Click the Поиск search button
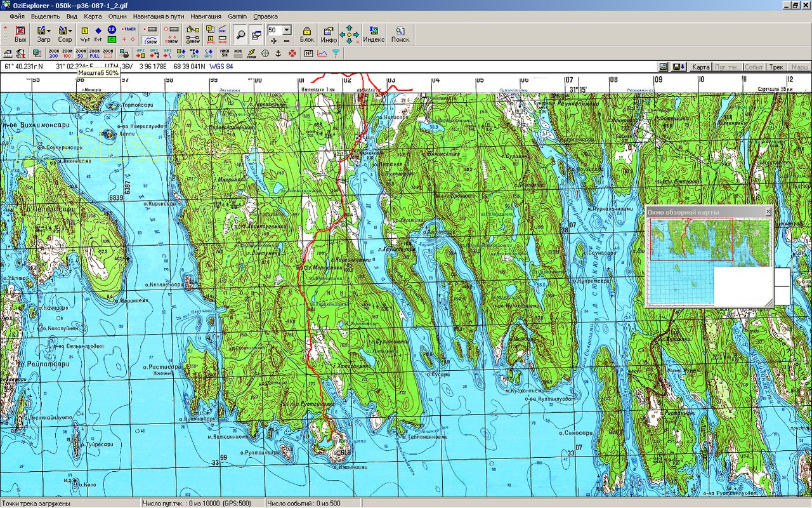The height and width of the screenshot is (508, 812). 400,34
